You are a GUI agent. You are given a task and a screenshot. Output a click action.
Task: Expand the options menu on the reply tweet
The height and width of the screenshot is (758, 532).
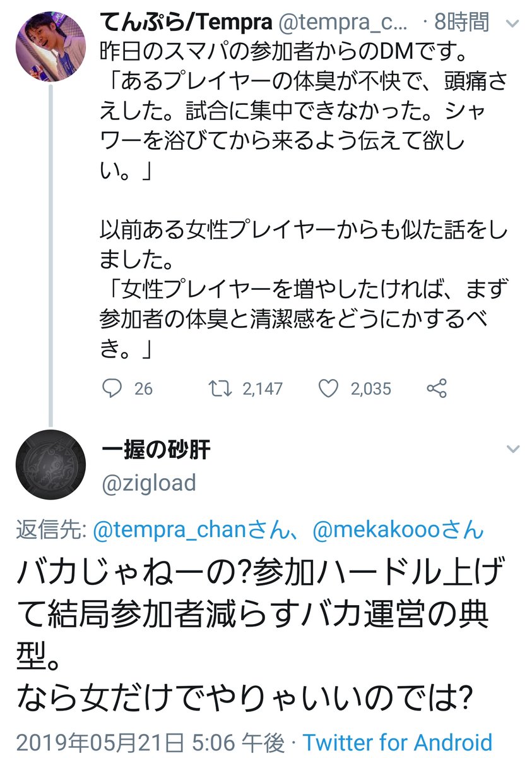pos(512,447)
